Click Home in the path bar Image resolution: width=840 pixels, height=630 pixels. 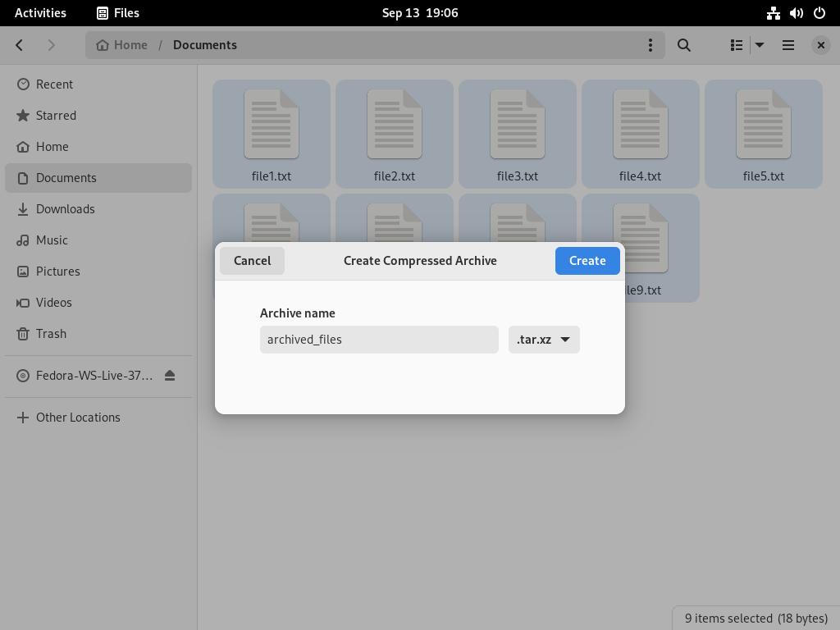pos(121,45)
